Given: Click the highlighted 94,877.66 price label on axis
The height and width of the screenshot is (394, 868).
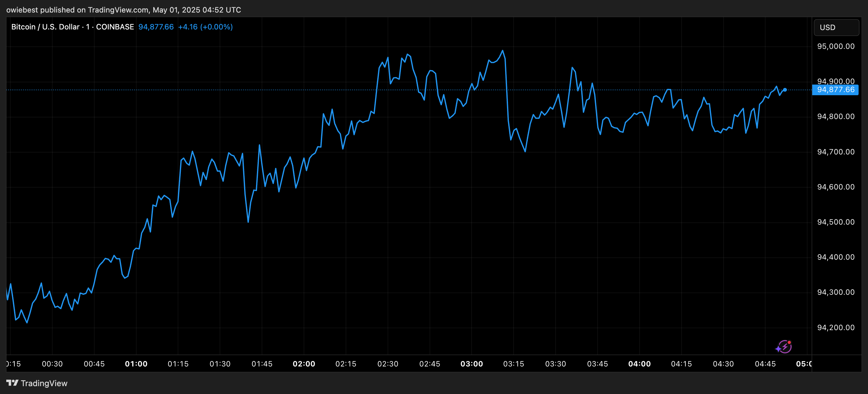Looking at the screenshot, I should pos(835,90).
